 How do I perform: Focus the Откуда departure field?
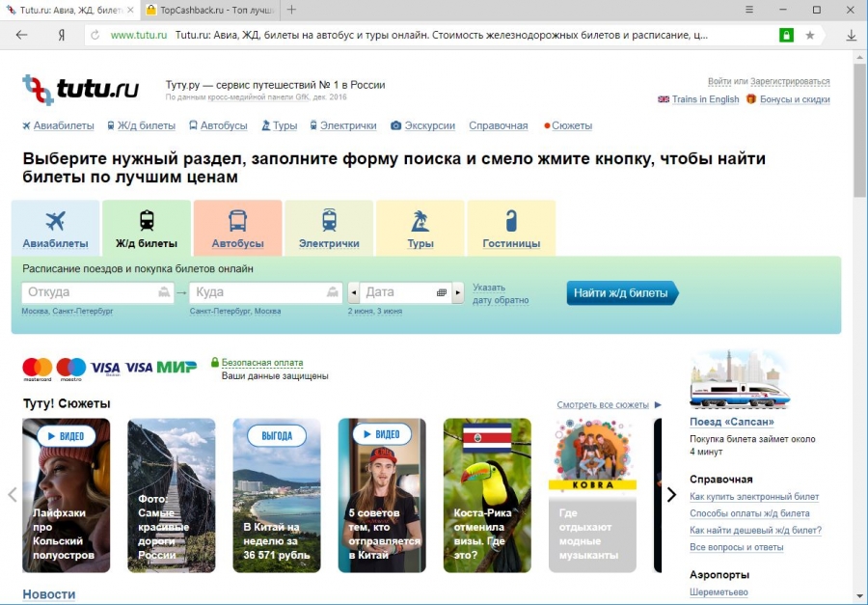(x=97, y=292)
